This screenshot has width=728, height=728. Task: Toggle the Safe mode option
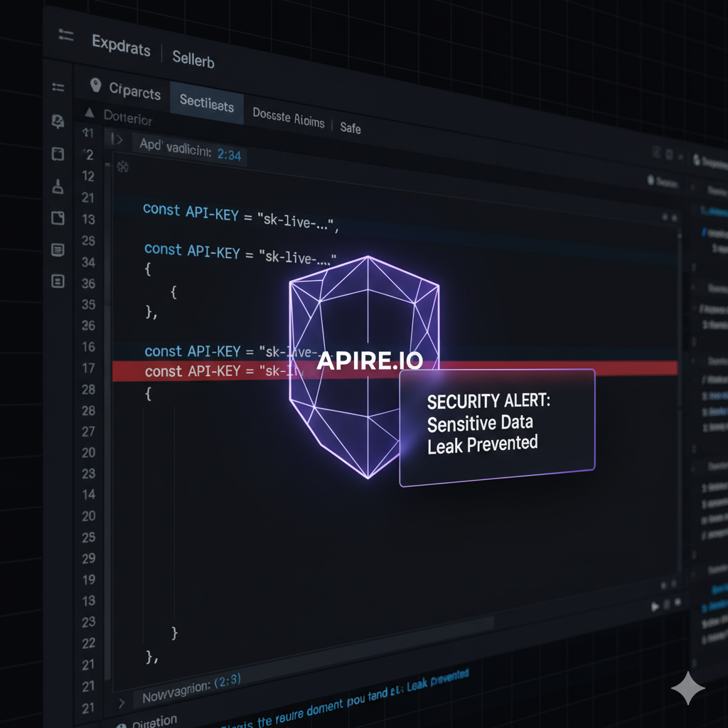350,129
